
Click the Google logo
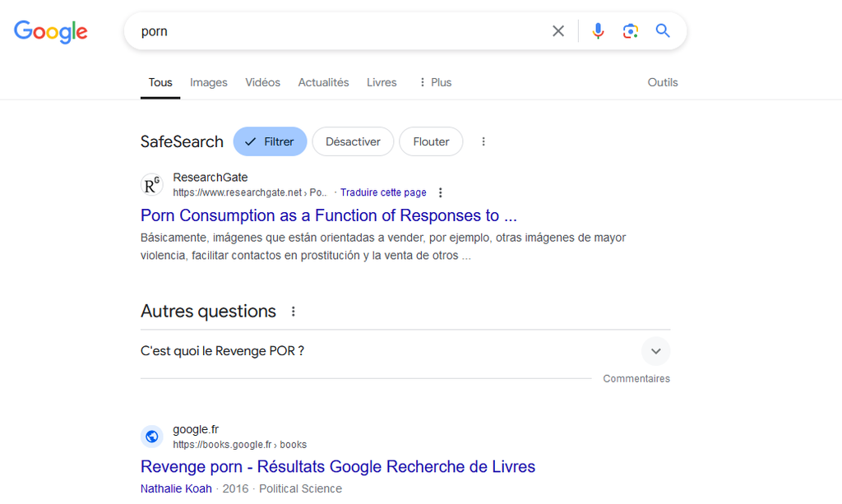coord(51,31)
